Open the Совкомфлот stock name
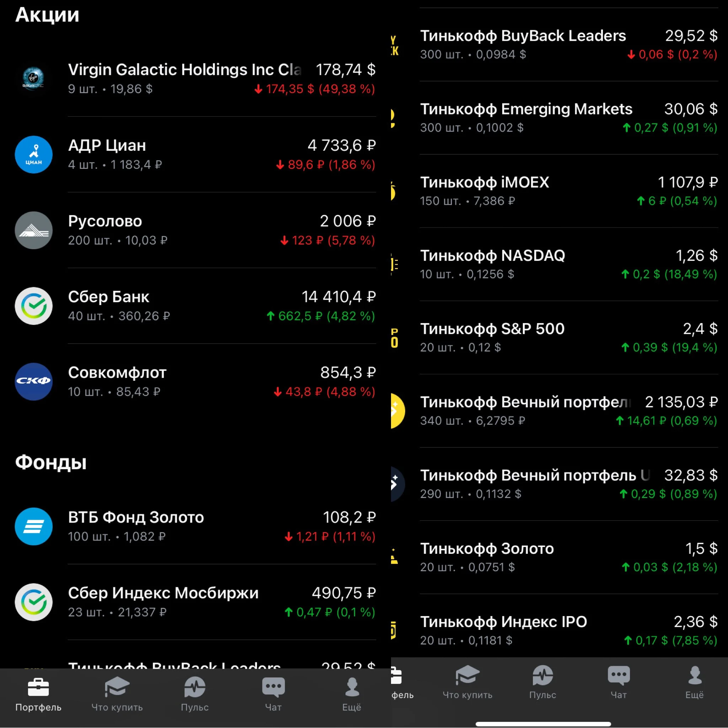Viewport: 728px width, 728px height. [x=117, y=373]
